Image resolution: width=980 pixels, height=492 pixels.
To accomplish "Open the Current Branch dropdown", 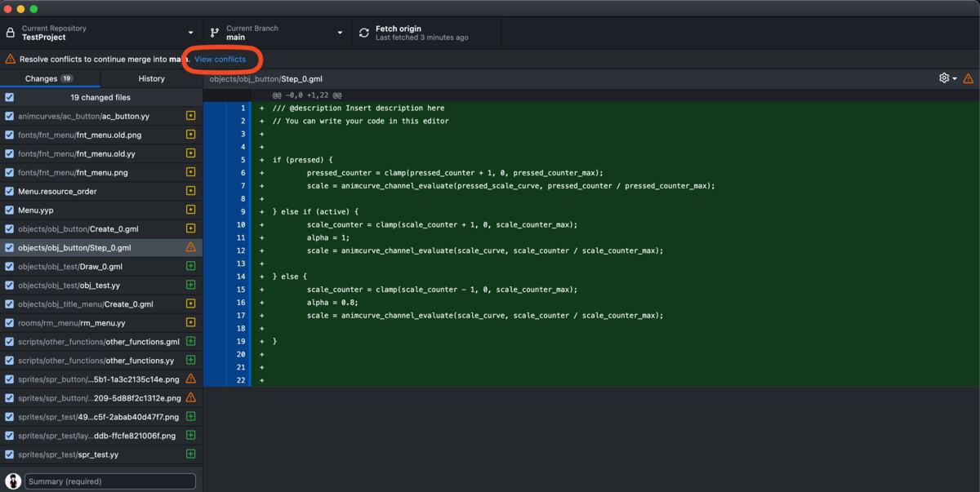I will [x=278, y=33].
